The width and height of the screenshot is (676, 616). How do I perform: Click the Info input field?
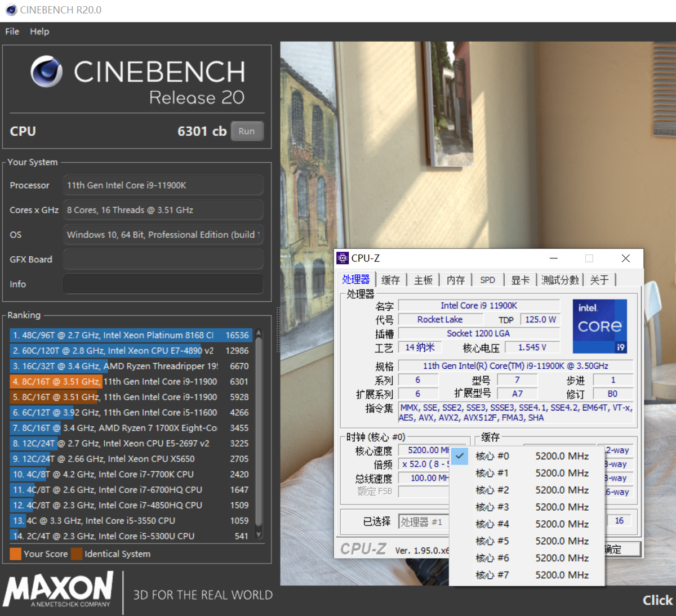(163, 284)
